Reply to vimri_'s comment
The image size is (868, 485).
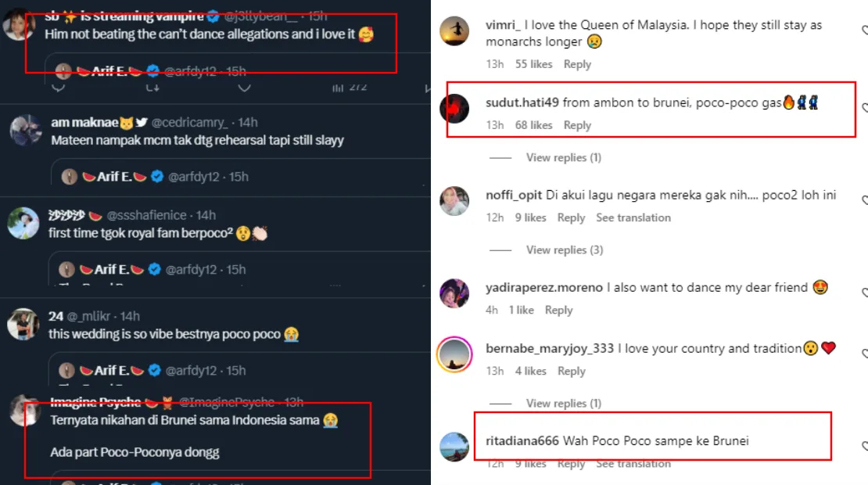[577, 64]
